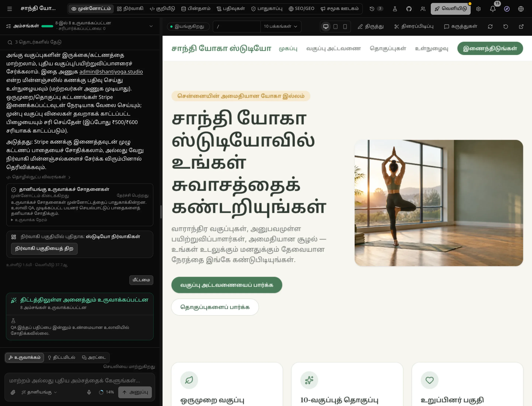Click the search magnifier icon in chat
This screenshot has width=532, height=406.
[10, 42]
